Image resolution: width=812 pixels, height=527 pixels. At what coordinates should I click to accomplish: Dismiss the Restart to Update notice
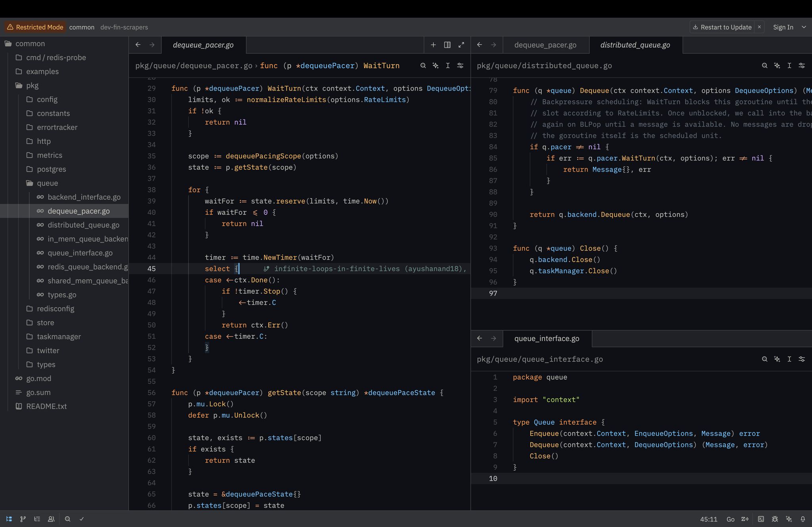tap(759, 27)
